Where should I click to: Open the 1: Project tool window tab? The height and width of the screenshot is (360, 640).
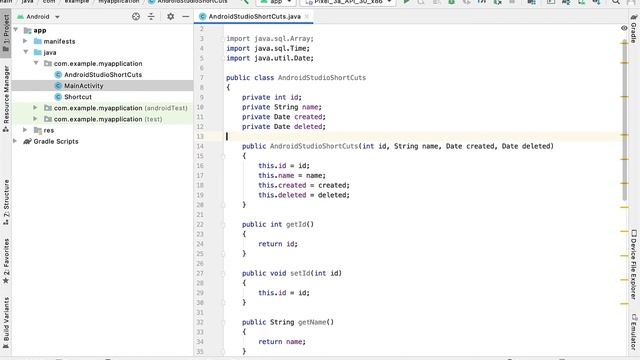click(x=6, y=33)
